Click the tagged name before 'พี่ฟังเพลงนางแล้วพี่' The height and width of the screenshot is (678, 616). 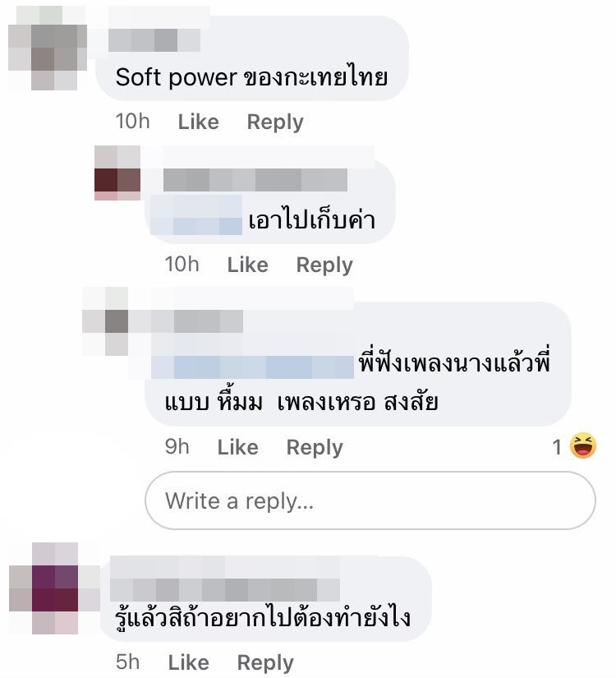pyautogui.click(x=252, y=367)
